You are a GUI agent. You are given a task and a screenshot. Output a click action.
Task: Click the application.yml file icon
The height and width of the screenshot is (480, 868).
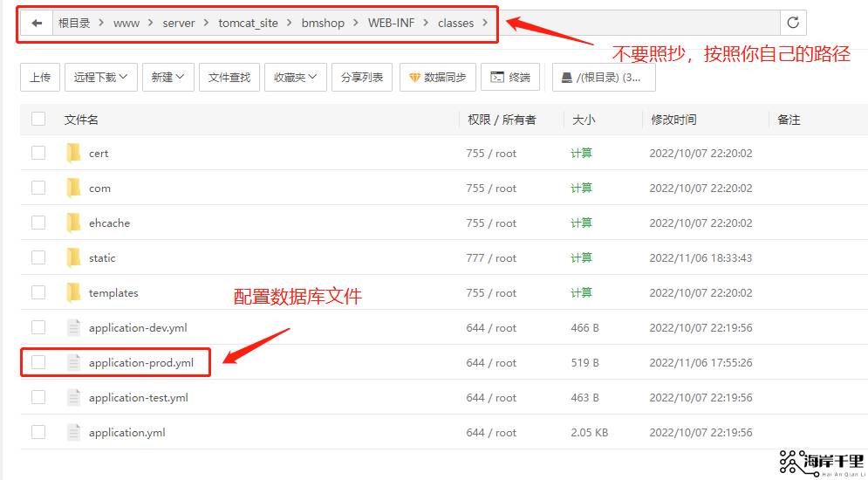(x=73, y=433)
